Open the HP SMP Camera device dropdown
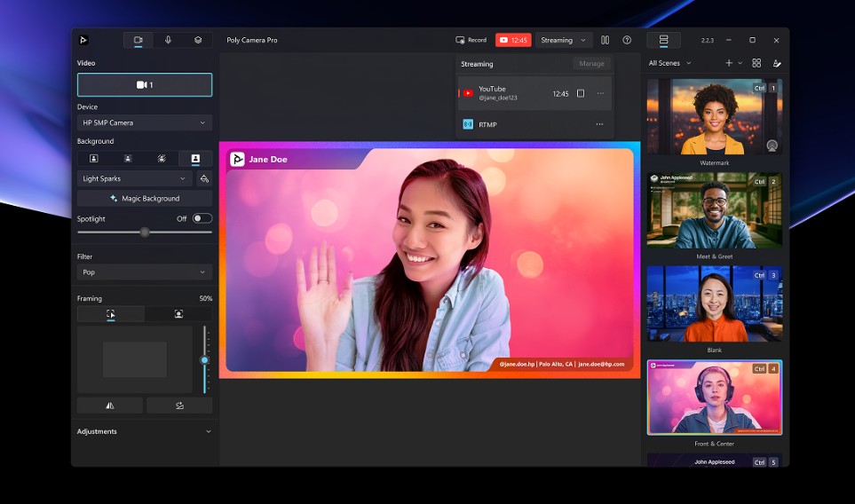 [145, 122]
